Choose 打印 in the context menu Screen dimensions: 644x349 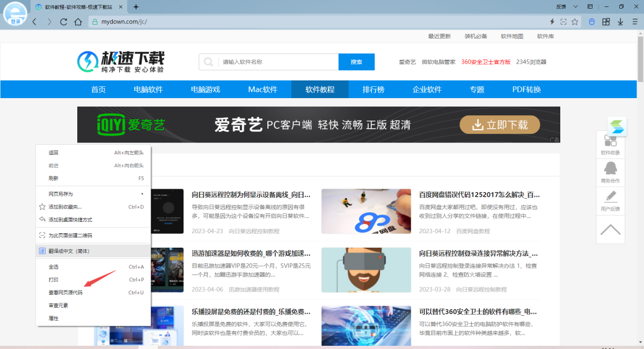(93, 280)
